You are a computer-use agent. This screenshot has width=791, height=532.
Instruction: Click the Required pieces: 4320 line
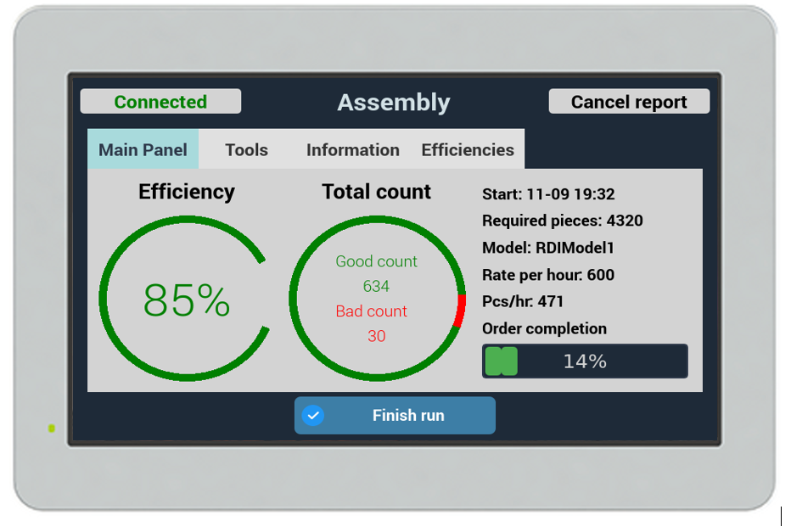click(562, 221)
